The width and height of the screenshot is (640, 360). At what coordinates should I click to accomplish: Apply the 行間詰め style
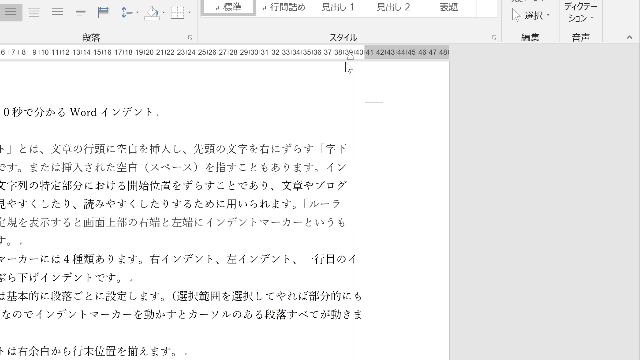pos(284,7)
